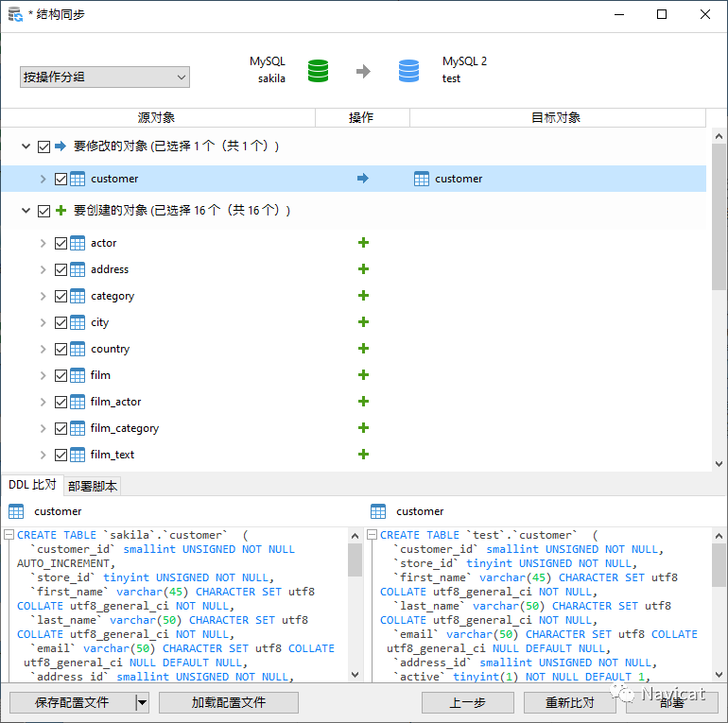Click the green create plus for city
Screen dimensions: 728x723
pos(364,321)
